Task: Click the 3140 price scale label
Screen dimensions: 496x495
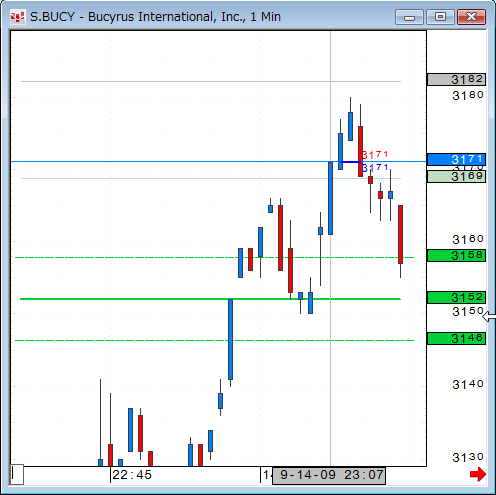Action: (468, 384)
